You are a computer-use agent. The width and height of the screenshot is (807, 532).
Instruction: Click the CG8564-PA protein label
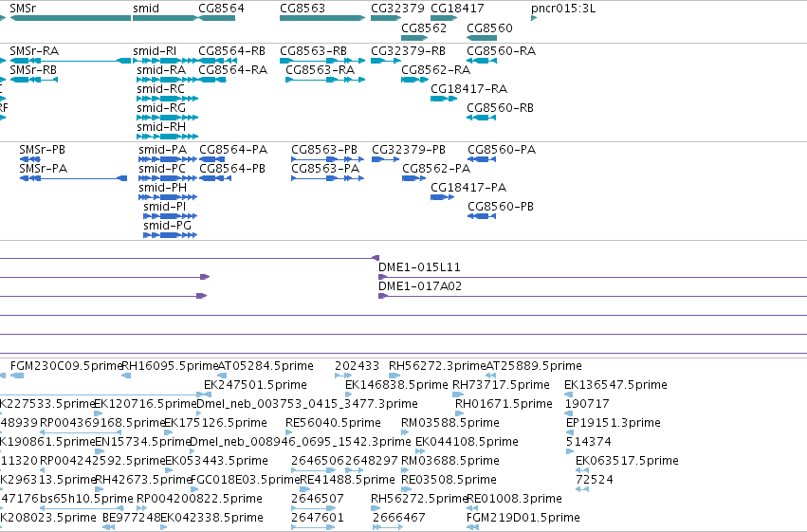[x=233, y=150]
